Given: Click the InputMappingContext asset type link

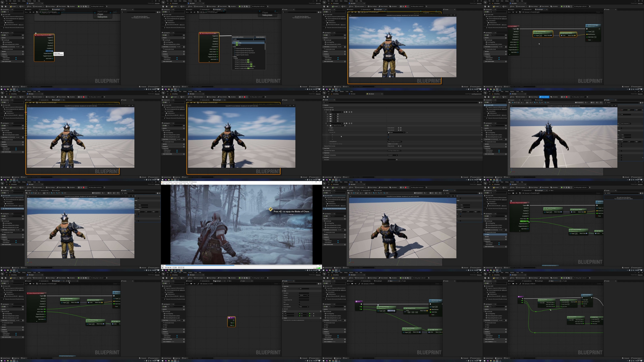Looking at the screenshot, I should tap(476, 94).
